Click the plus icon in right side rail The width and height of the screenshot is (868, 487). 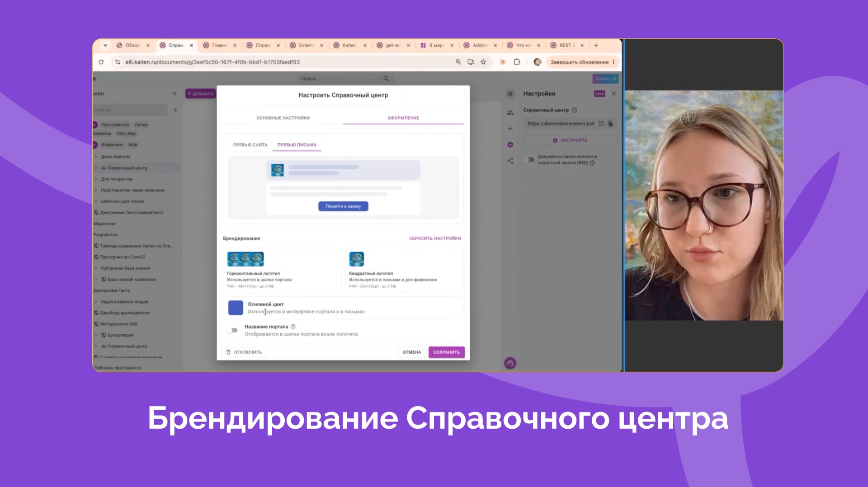510,129
